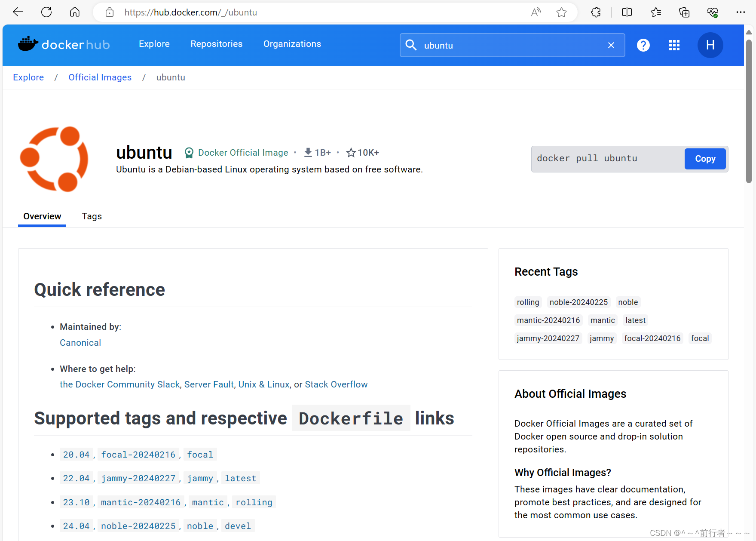756x541 pixels.
Task: Click the Docker Official Image badge icon
Action: [x=189, y=152]
